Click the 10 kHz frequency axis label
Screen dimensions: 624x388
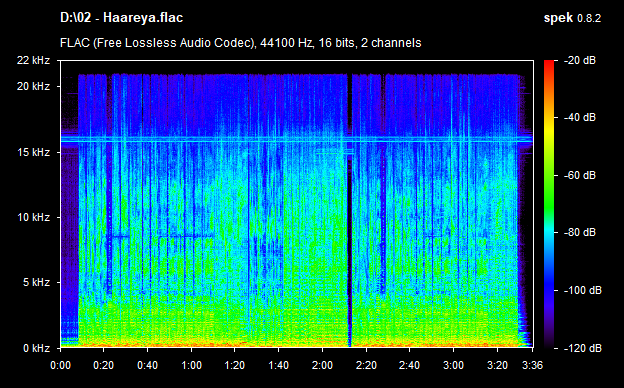click(x=33, y=217)
